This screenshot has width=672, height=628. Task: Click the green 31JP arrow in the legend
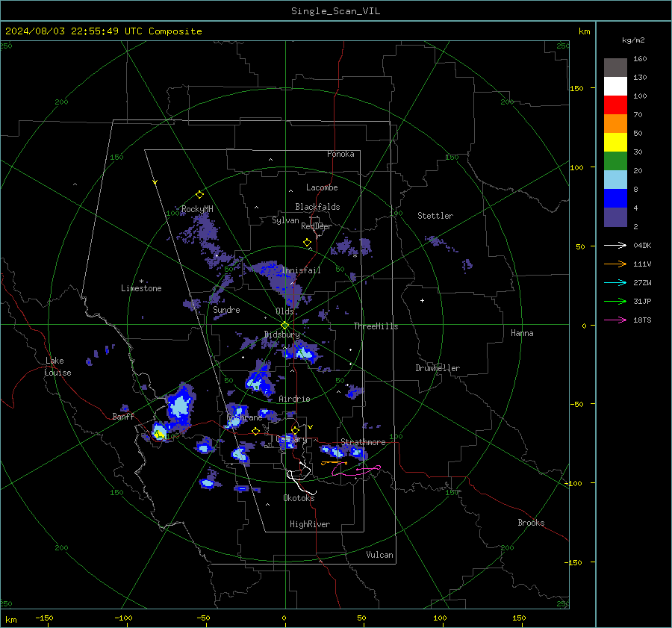pos(615,302)
